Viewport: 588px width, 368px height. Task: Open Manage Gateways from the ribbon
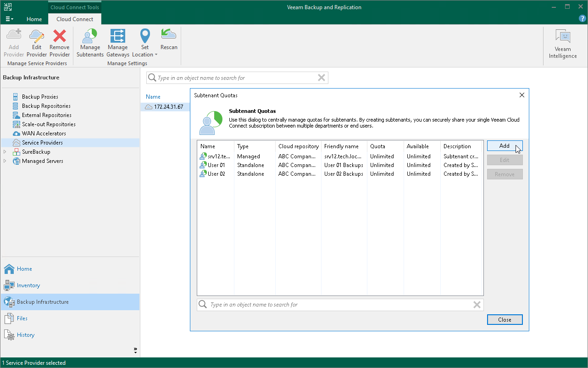[118, 43]
